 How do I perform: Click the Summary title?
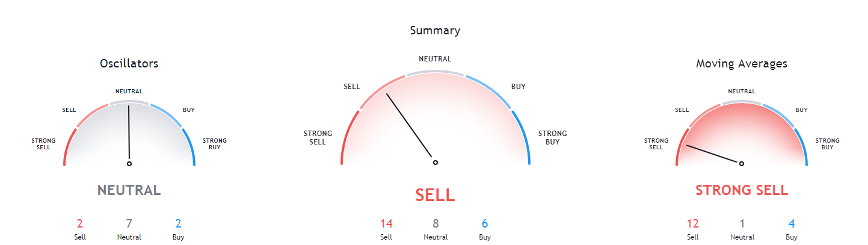coord(436,30)
